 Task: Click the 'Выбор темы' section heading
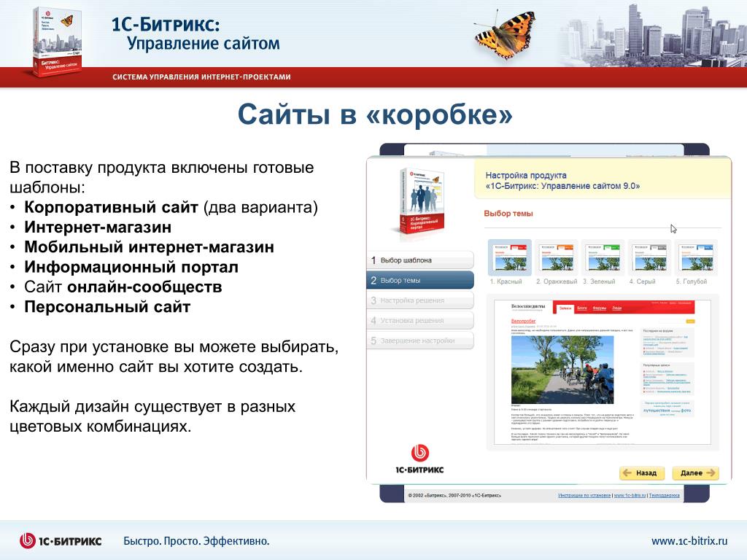[508, 214]
